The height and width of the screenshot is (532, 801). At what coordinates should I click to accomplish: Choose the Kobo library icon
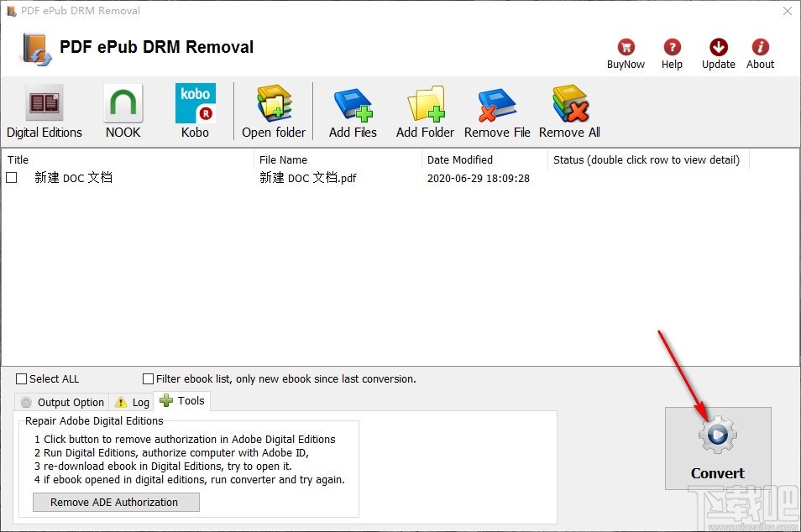pos(195,112)
